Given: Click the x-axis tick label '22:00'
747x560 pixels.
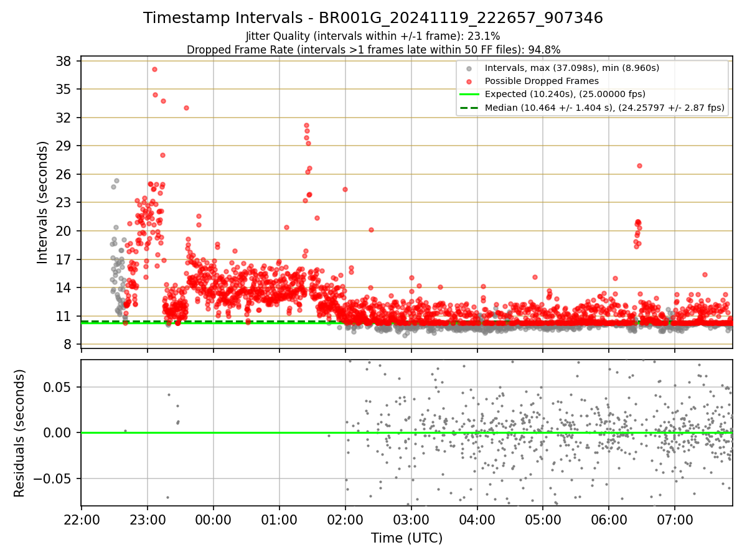Looking at the screenshot, I should [82, 519].
